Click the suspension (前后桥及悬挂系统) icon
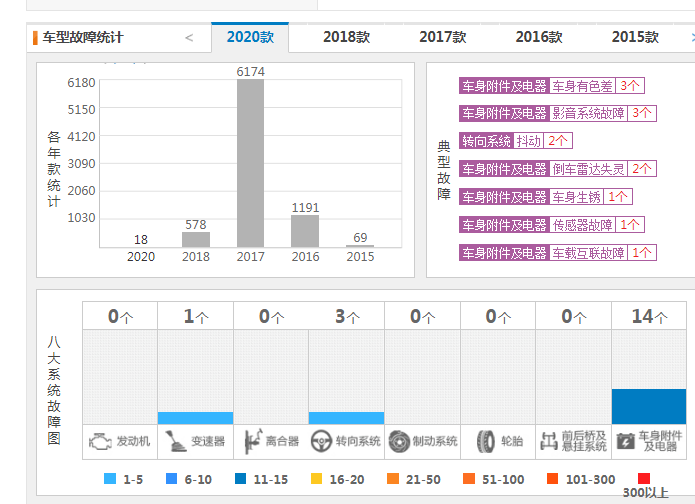This screenshot has height=504, width=695. (549, 441)
